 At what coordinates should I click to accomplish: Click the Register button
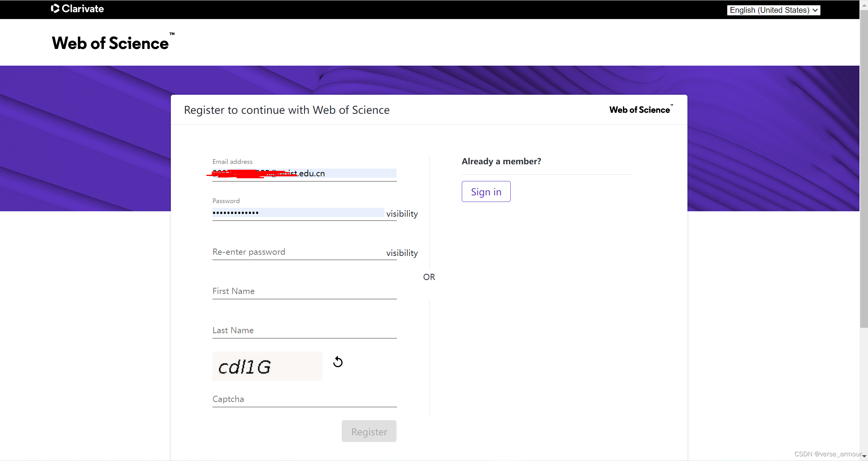pyautogui.click(x=369, y=431)
